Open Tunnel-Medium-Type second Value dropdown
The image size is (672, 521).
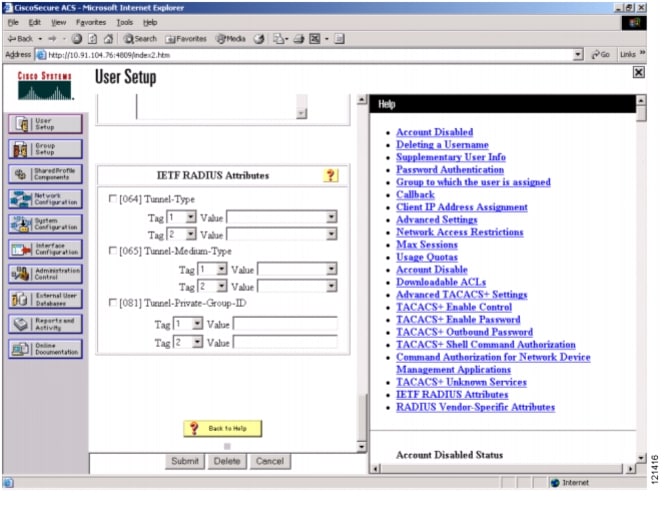297,286
